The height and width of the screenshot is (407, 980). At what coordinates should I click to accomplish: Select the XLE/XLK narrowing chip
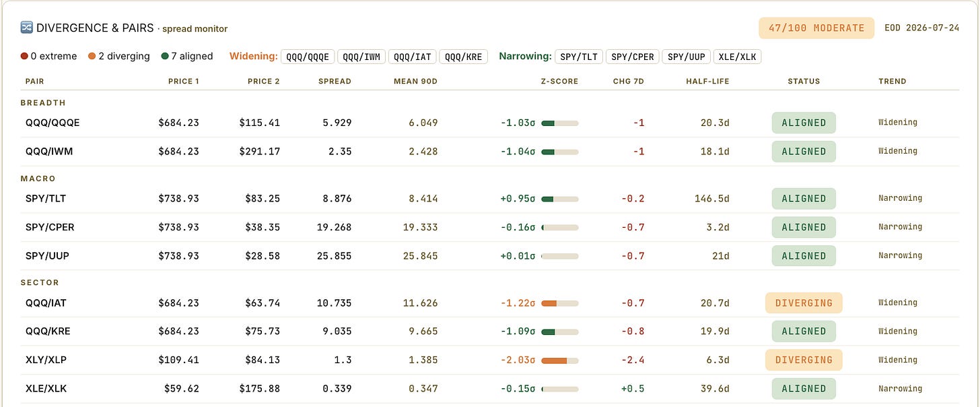point(738,57)
